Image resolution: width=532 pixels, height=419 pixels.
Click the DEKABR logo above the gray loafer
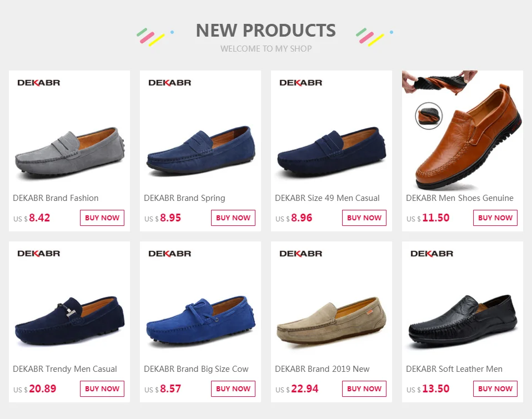click(39, 83)
